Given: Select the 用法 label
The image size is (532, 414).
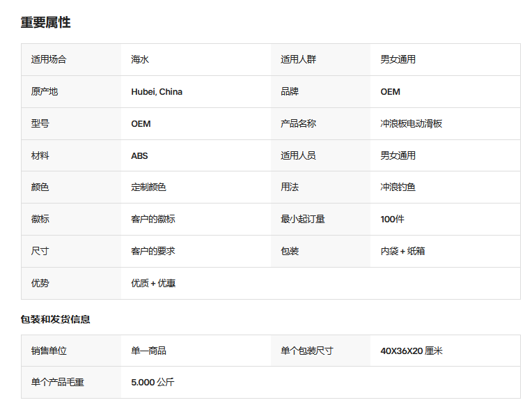Looking at the screenshot, I should (x=290, y=187).
